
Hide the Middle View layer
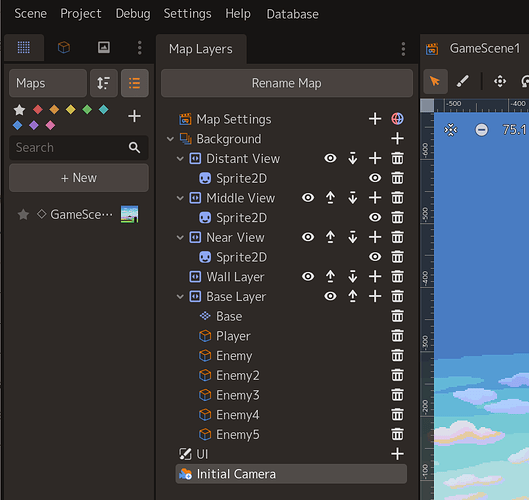[x=308, y=198]
